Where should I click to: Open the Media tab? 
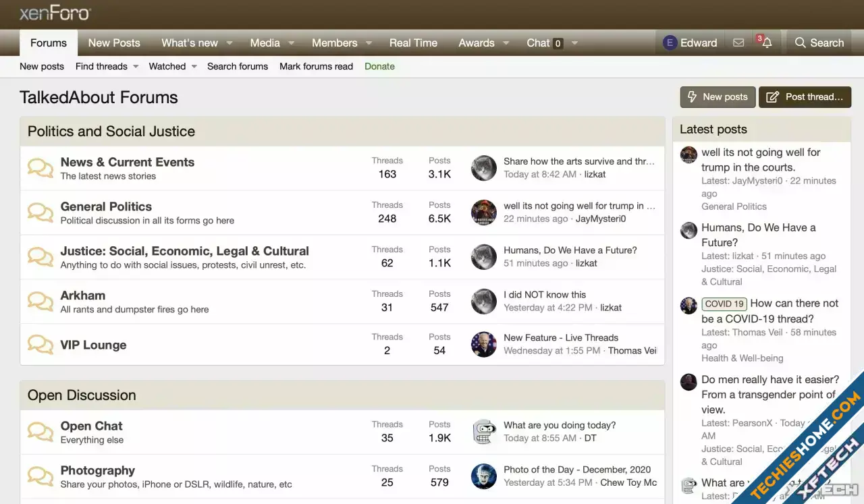pos(265,43)
